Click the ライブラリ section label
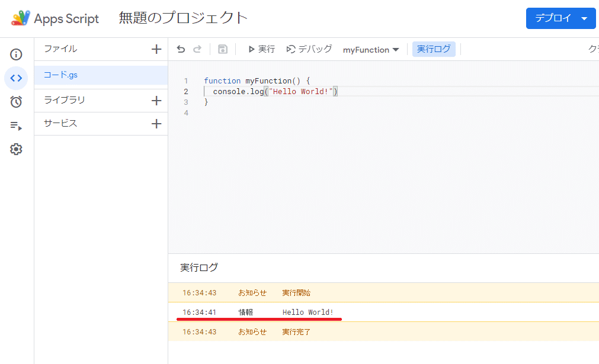This screenshot has height=364, width=599. click(64, 100)
